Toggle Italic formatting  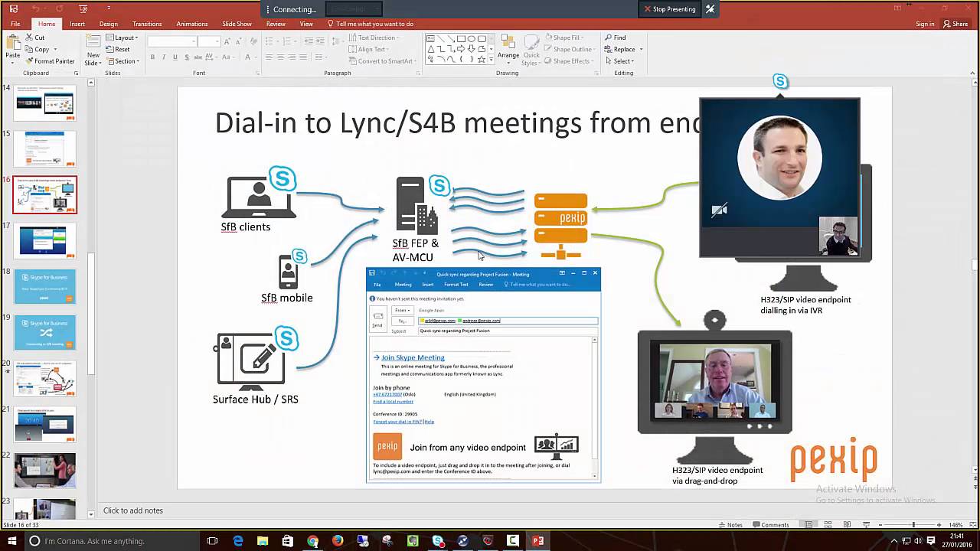point(164,57)
